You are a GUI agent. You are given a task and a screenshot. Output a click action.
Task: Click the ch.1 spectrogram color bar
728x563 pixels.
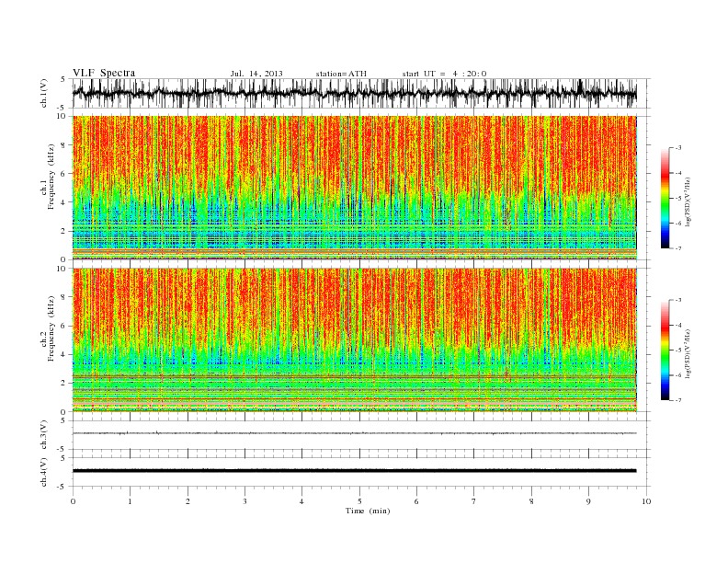(x=665, y=198)
